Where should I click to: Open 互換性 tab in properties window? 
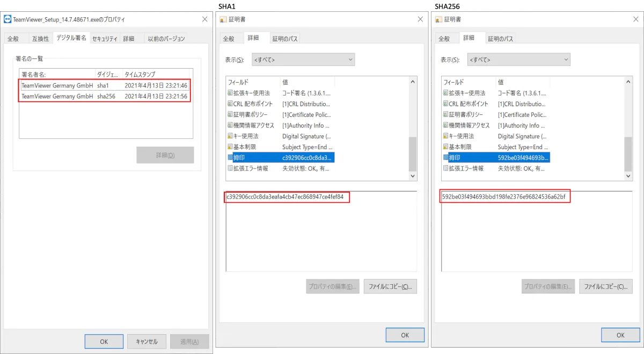tap(40, 39)
